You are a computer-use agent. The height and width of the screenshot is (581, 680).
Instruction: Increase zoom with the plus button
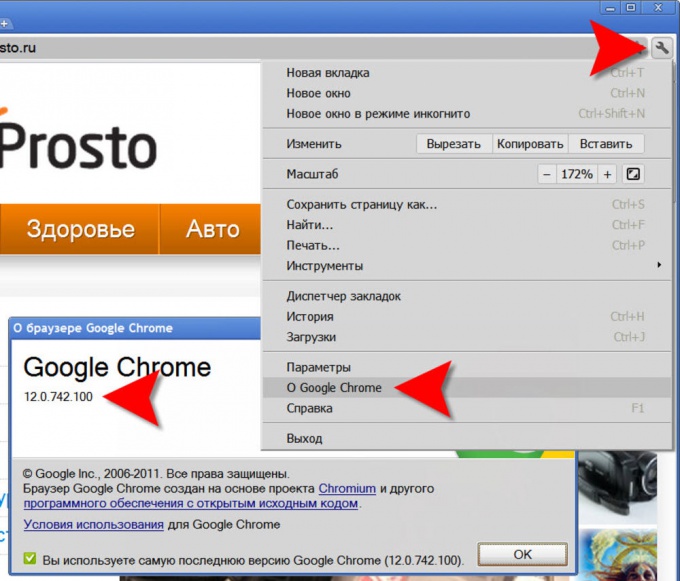point(607,174)
